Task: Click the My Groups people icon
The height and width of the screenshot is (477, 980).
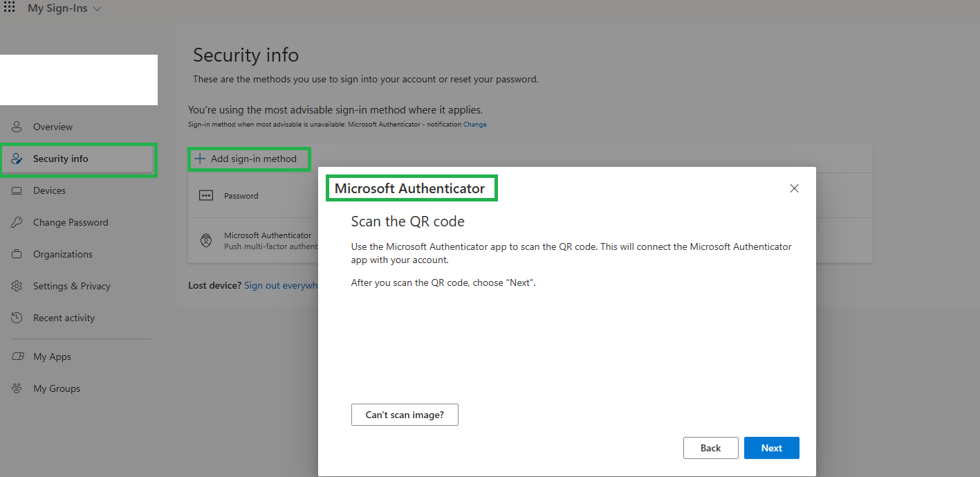Action: point(17,388)
